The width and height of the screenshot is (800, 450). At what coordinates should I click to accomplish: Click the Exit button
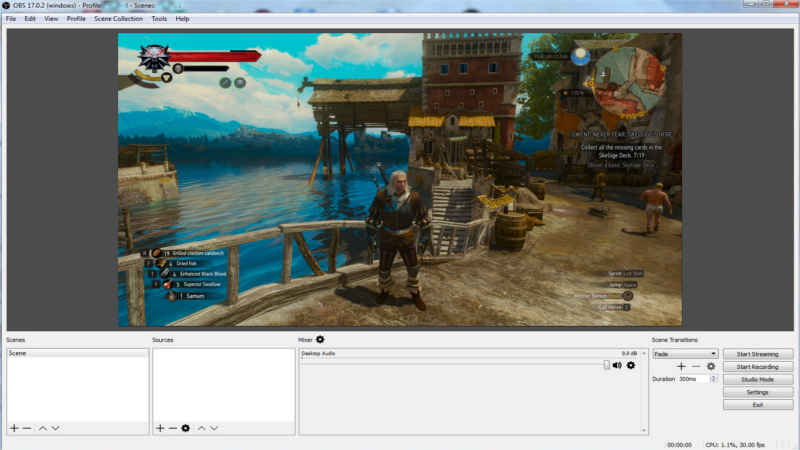click(758, 405)
